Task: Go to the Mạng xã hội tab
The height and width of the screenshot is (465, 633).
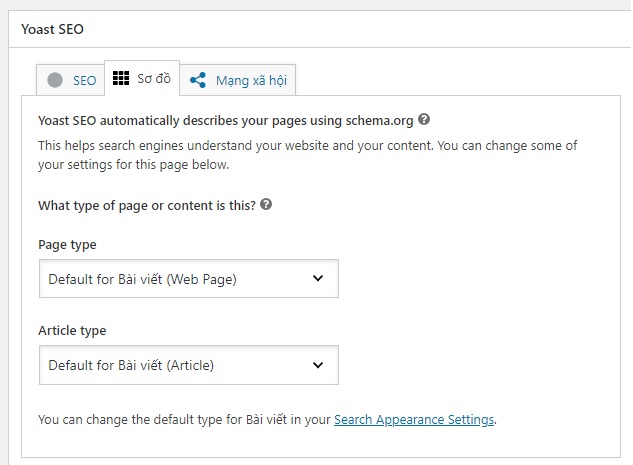Action: 250,81
